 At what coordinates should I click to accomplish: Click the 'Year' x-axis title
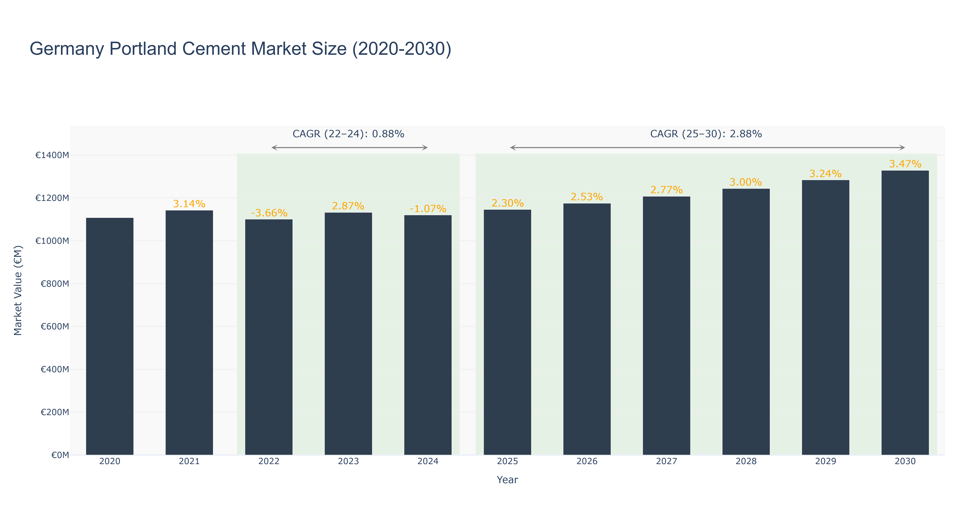click(507, 480)
